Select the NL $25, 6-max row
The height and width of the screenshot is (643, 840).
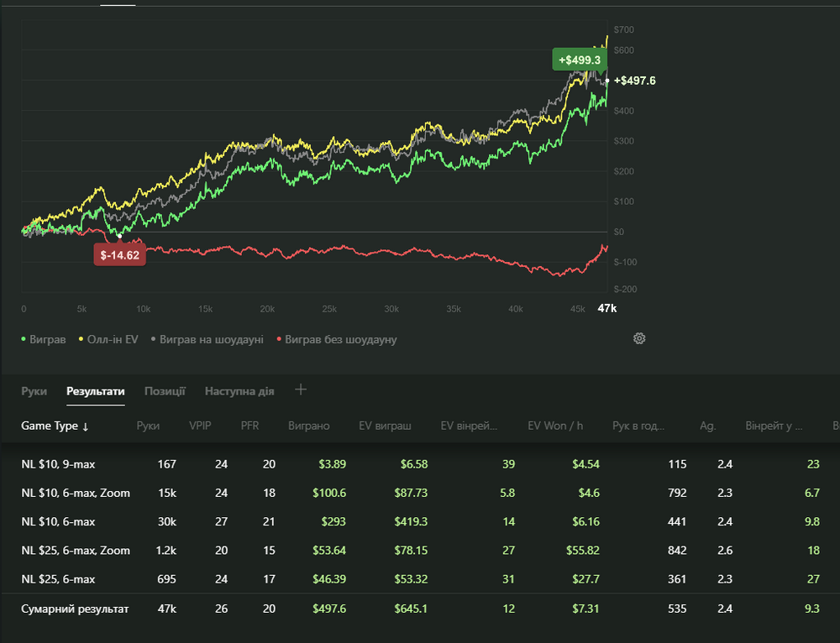pyautogui.click(x=58, y=579)
